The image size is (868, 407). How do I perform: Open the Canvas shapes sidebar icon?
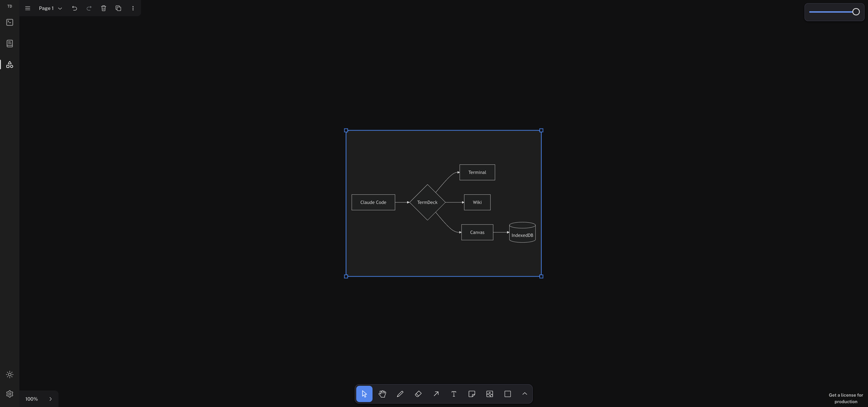click(x=10, y=64)
